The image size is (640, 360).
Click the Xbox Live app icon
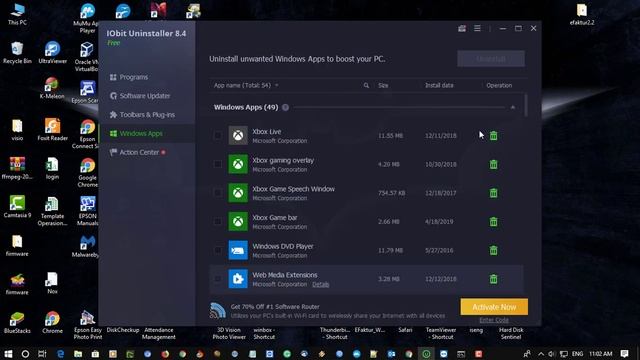click(238, 136)
